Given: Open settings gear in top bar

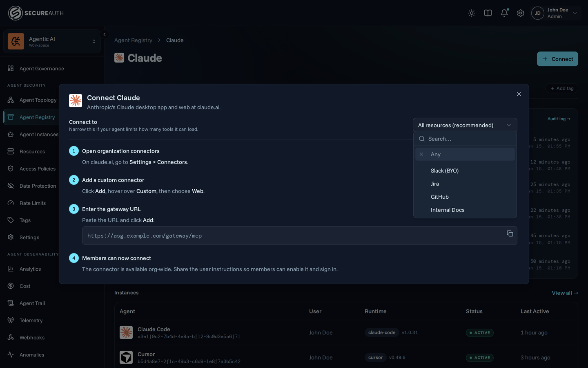Looking at the screenshot, I should [521, 13].
